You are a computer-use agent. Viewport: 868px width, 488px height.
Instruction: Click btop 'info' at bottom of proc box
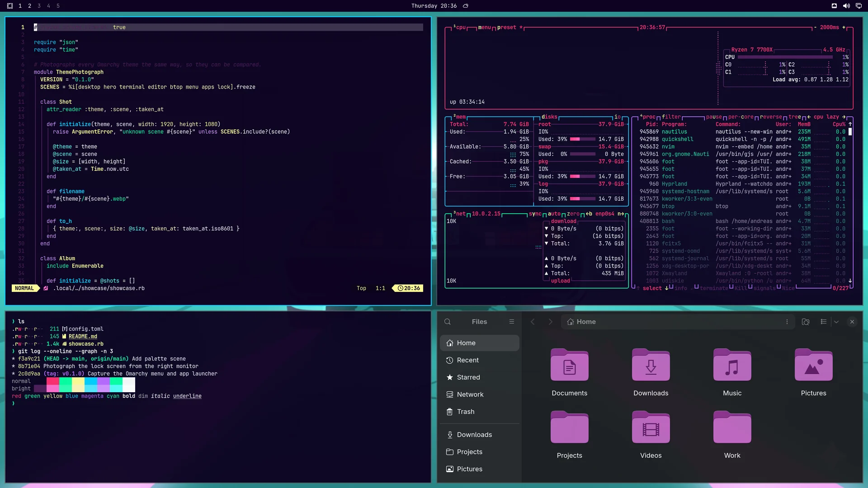click(681, 288)
